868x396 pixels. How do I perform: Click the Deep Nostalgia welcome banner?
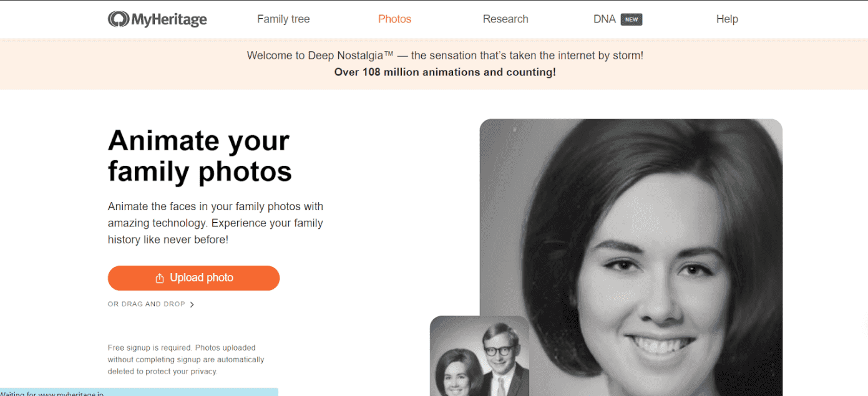(x=444, y=56)
